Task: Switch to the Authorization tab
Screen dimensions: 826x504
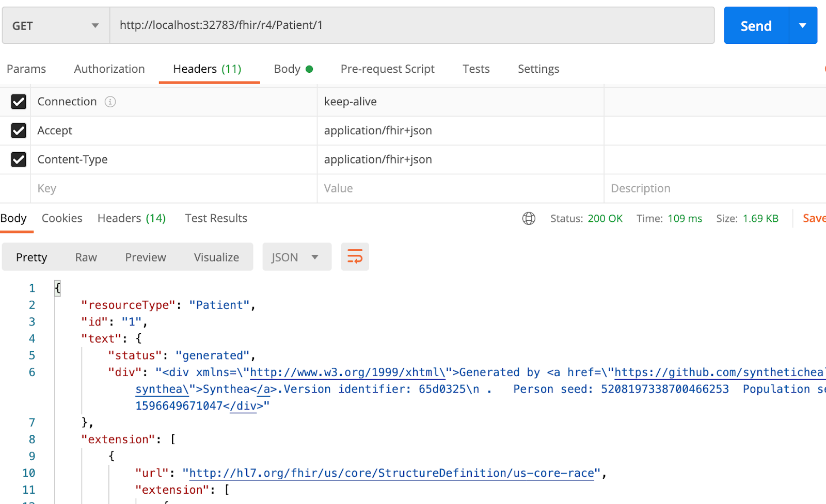Action: [109, 69]
